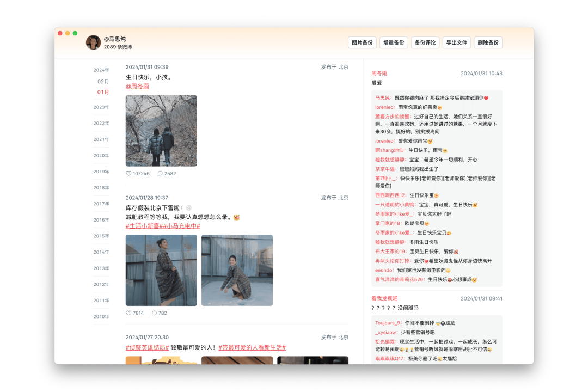The height and width of the screenshot is (392, 588).
Task: Open the #带最可爱的人看新生活# hashtag link
Action: click(x=252, y=348)
